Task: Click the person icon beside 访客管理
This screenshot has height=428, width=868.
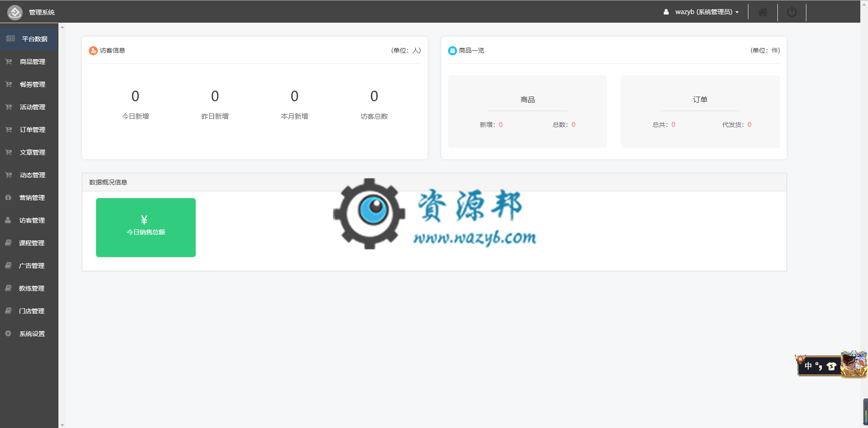Action: pos(8,220)
